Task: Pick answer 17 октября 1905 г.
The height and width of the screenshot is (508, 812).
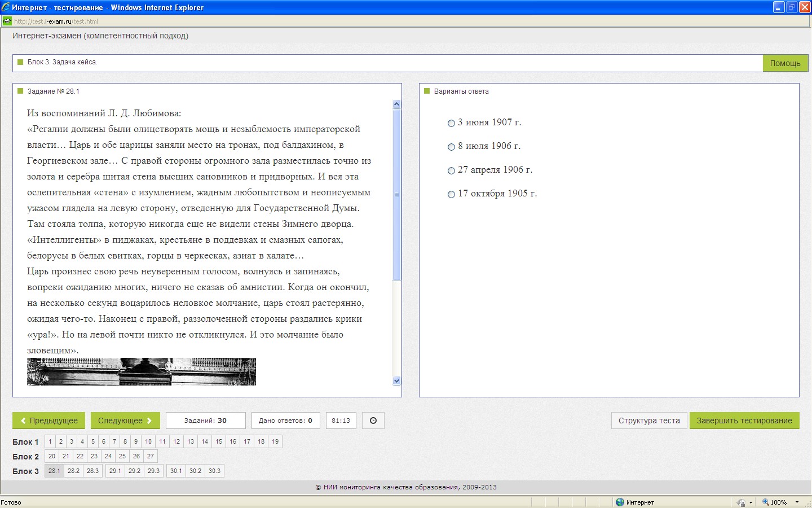Action: 451,194
